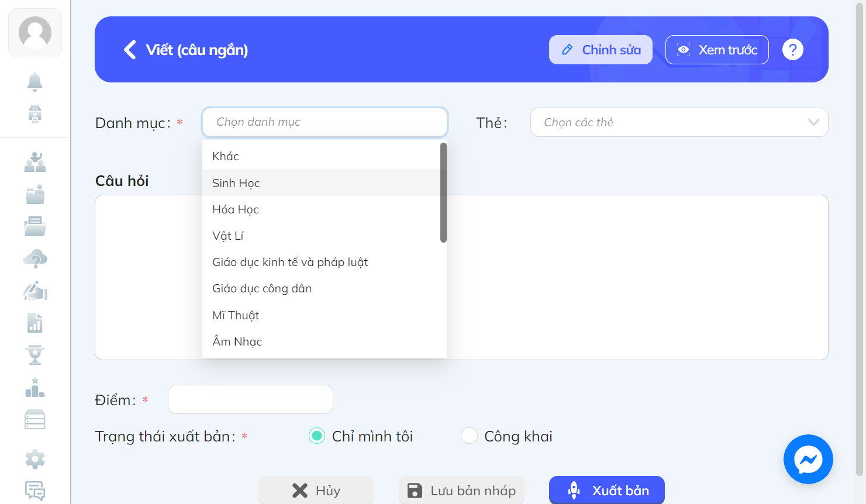Open the user profile avatar
The width and height of the screenshot is (866, 504).
click(35, 33)
